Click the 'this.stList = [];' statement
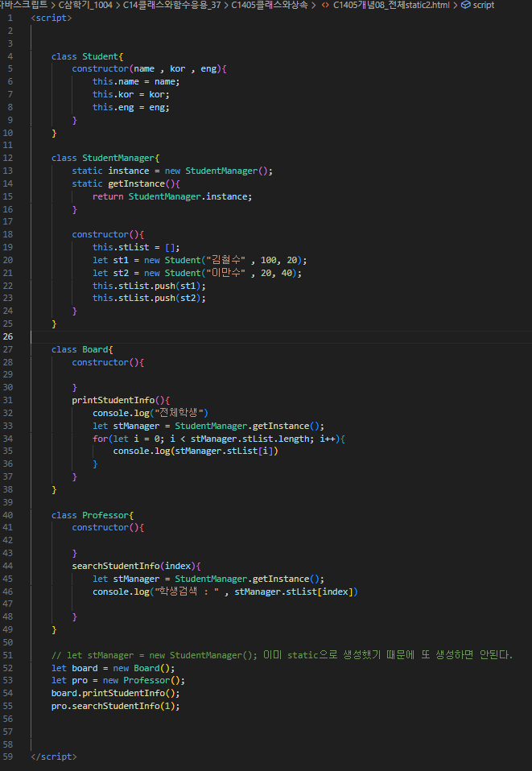 click(x=136, y=247)
